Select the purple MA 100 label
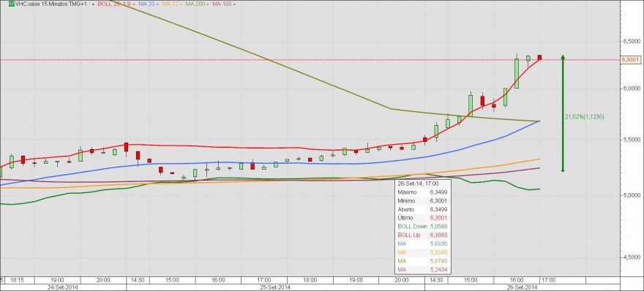The image size is (644, 291). point(222,4)
